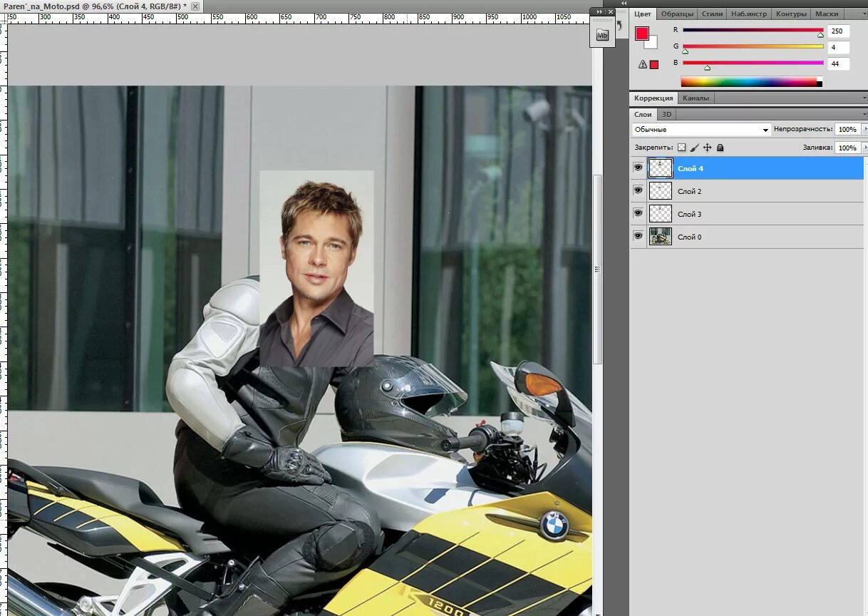Screen dimensions: 868x616
Task: Click the lock all padlock icon
Action: (720, 148)
